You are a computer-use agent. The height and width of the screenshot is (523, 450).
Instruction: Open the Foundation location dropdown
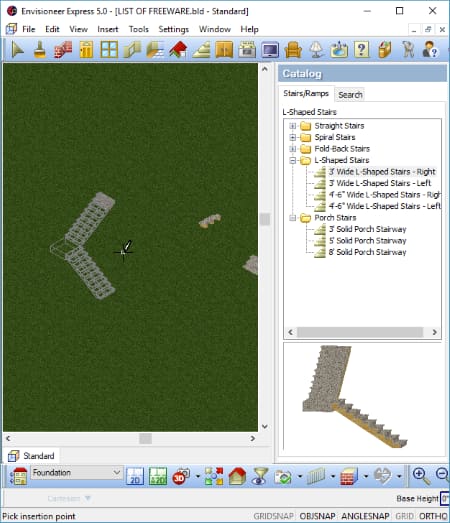click(76, 473)
